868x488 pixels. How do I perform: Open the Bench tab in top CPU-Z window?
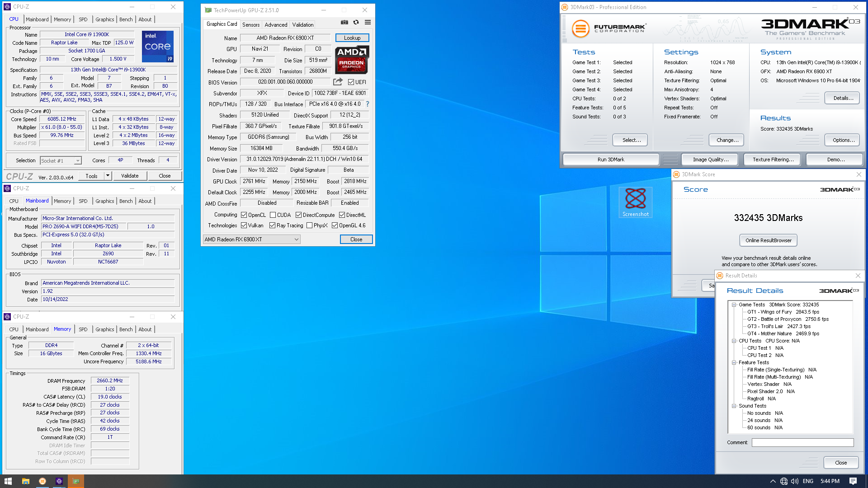tap(126, 19)
